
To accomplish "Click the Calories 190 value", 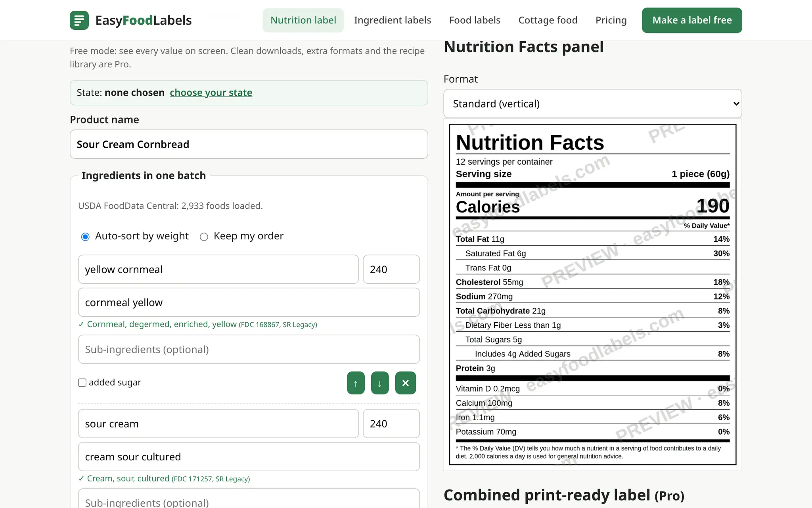I will click(x=713, y=206).
